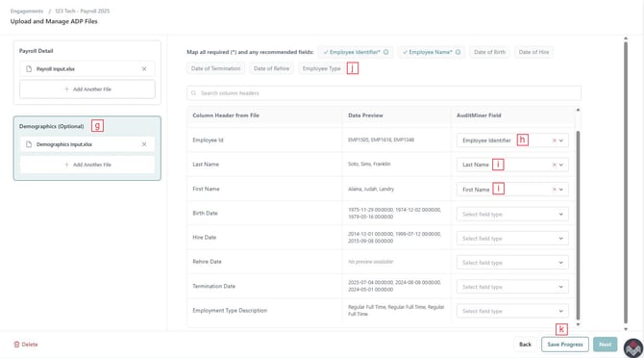This screenshot has height=358, width=644.
Task: Go to Engagements breadcrumb
Action: click(27, 12)
